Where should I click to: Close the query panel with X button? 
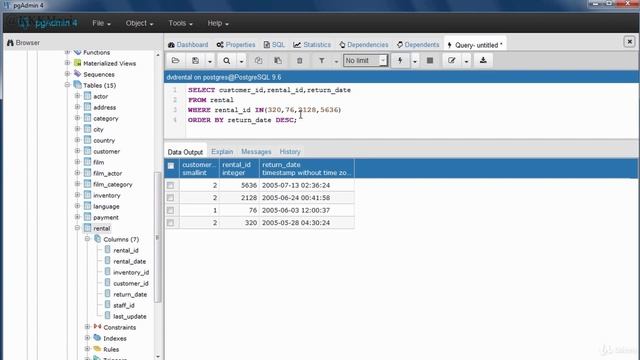click(629, 41)
